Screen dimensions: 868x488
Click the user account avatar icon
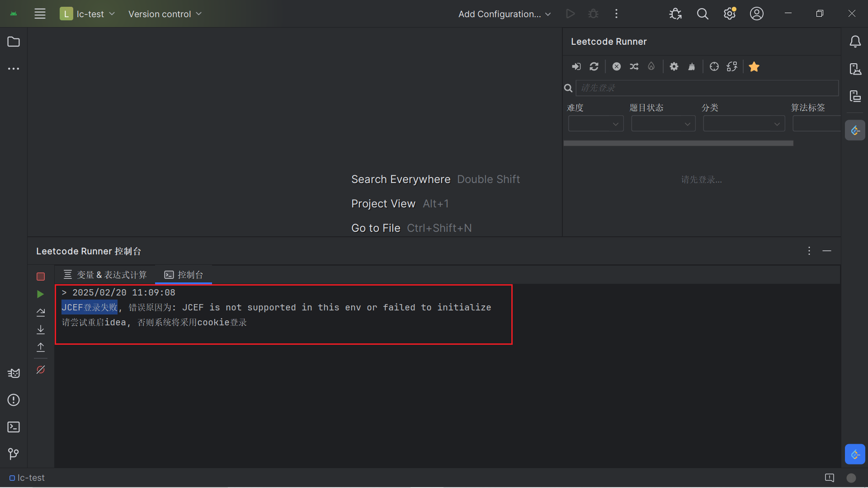click(757, 14)
